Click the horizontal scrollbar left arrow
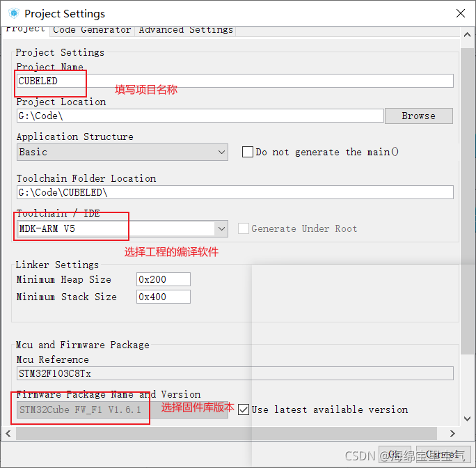 (x=8, y=433)
